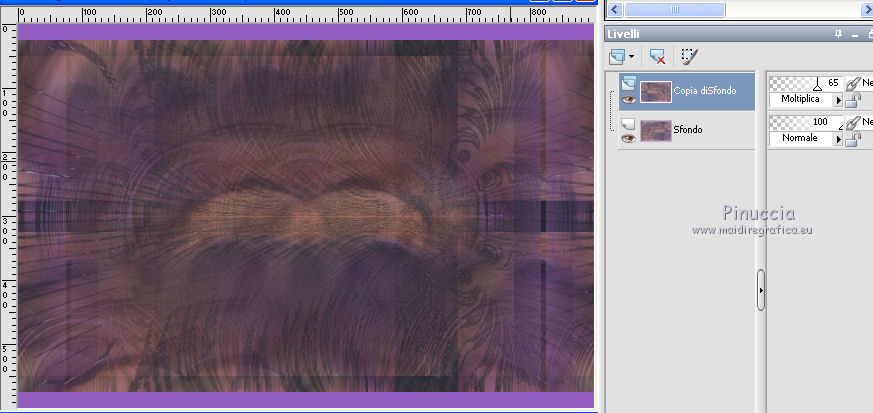Select the Sfondo layer name
The width and height of the screenshot is (873, 413).
(688, 130)
